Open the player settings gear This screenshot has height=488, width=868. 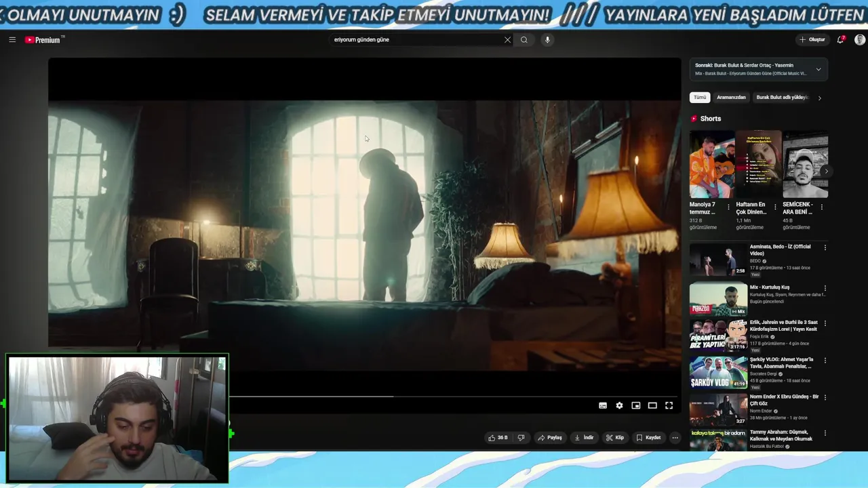pos(619,405)
